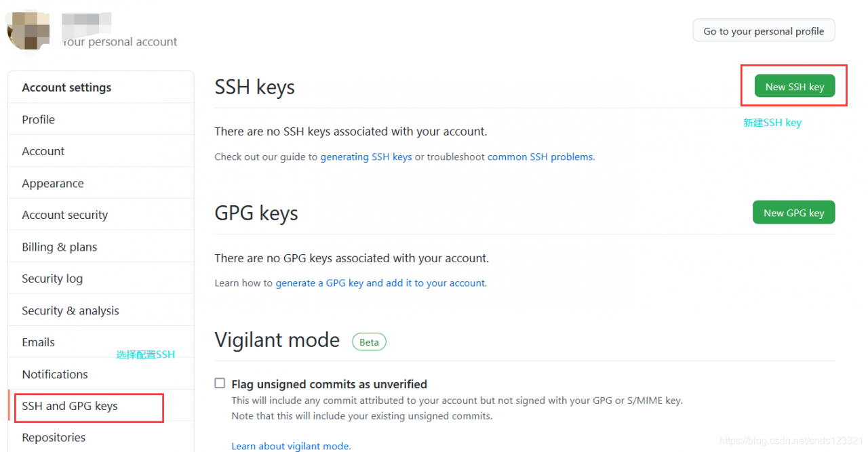The image size is (868, 452).
Task: Open Learn about vigilant mode link
Action: [x=291, y=446]
